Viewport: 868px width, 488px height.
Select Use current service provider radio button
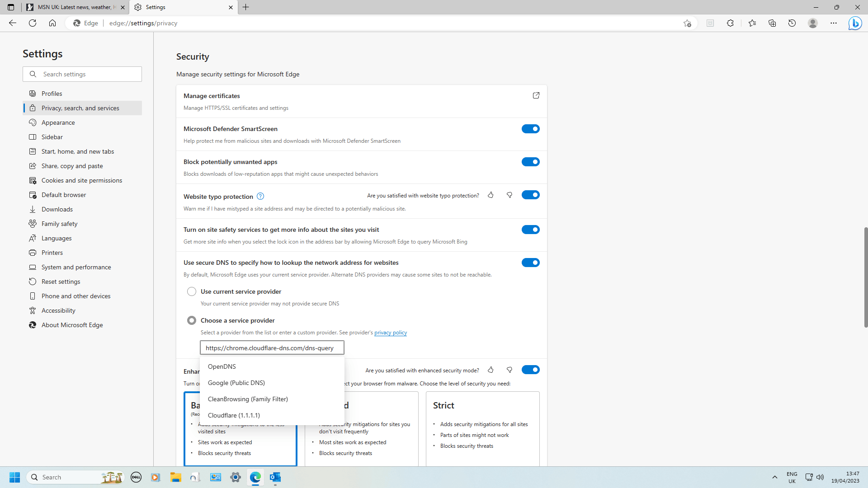pyautogui.click(x=192, y=291)
